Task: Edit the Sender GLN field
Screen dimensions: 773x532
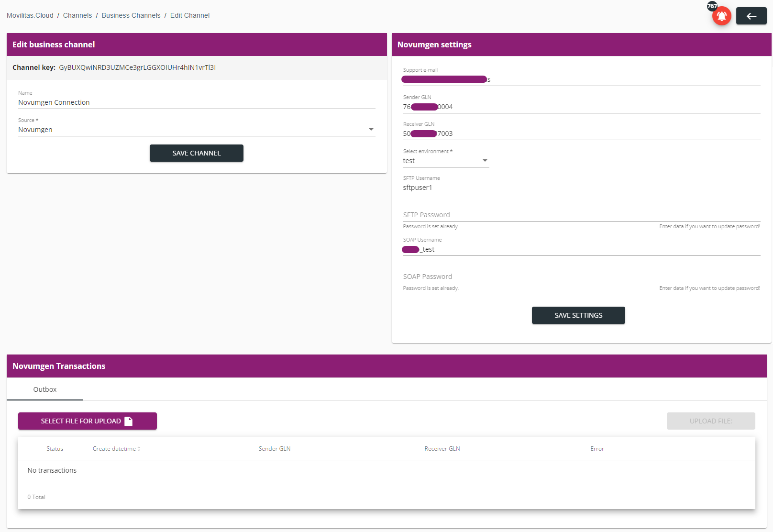Action: [x=582, y=107]
